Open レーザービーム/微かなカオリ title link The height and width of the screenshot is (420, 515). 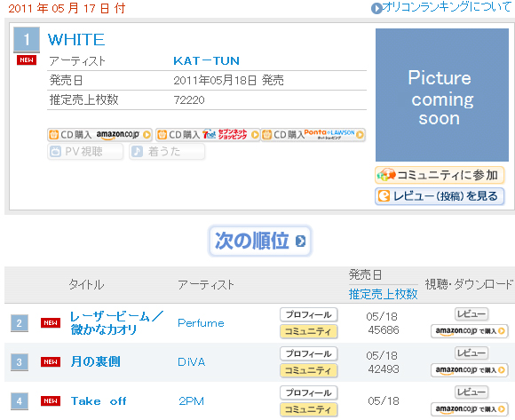pos(116,323)
